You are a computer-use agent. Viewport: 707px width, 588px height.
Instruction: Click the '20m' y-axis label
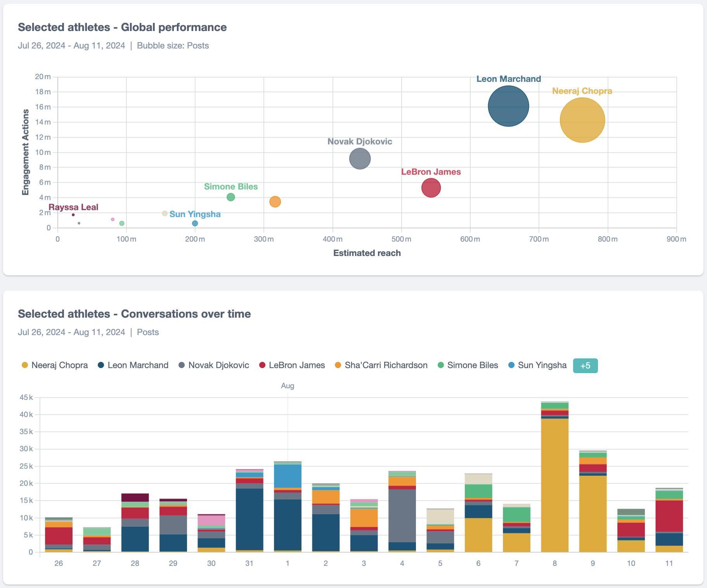[43, 76]
